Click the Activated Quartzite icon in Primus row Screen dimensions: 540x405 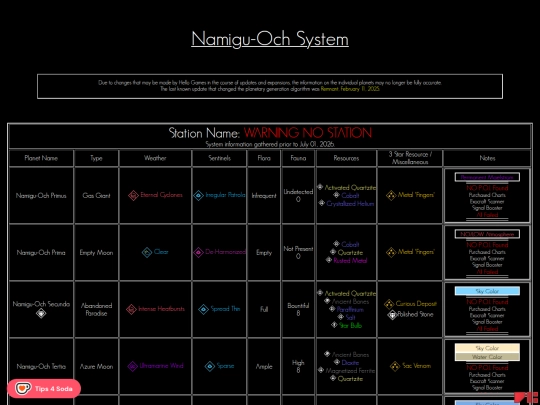coord(320,187)
